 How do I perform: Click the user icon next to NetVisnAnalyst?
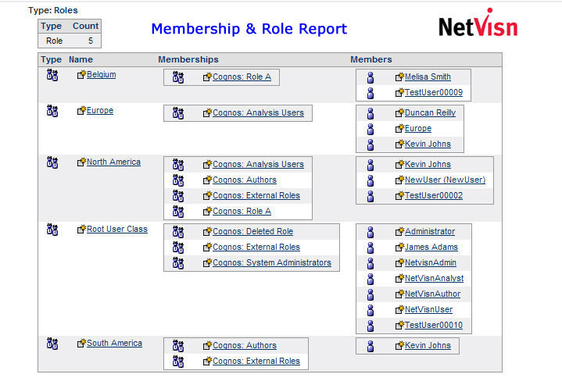coord(370,279)
